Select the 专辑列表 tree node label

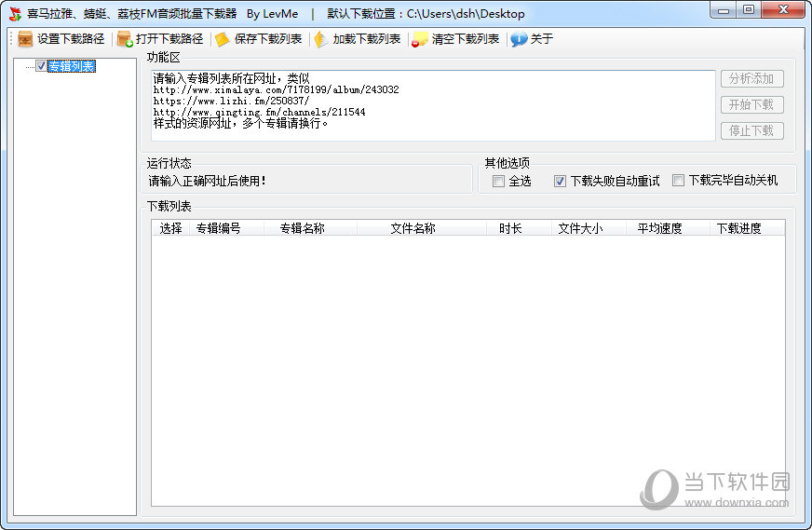click(72, 66)
